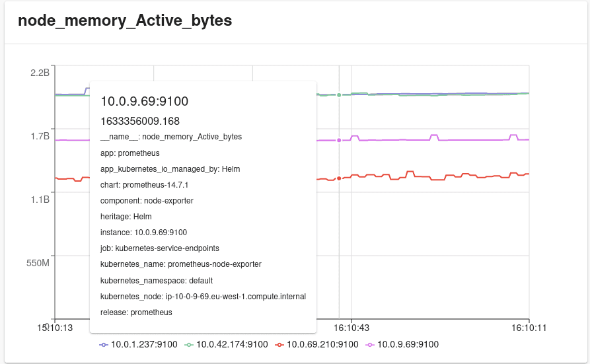The width and height of the screenshot is (590, 364).
Task: Click the purple legend marker icon
Action: [370, 345]
